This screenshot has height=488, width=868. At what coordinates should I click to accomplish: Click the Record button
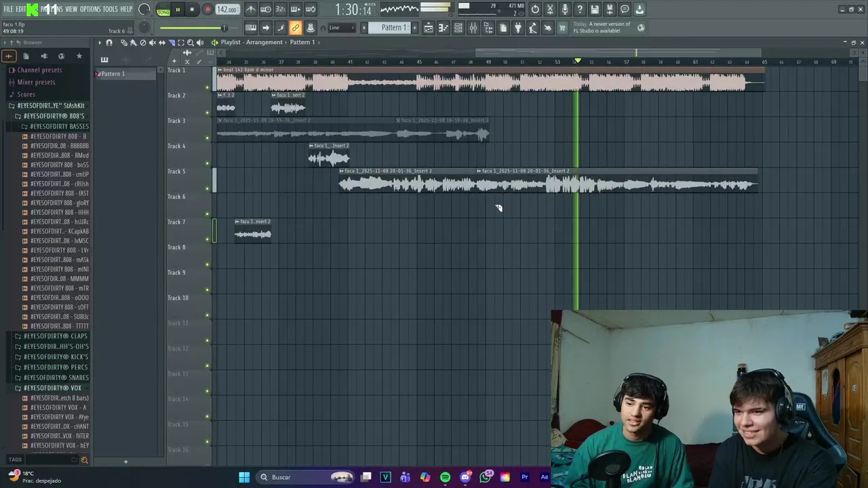pyautogui.click(x=208, y=10)
